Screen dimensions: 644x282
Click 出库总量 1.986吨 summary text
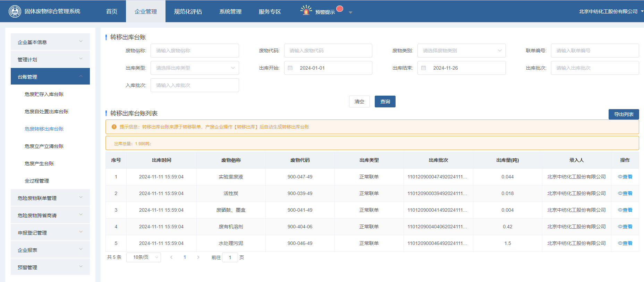click(133, 143)
